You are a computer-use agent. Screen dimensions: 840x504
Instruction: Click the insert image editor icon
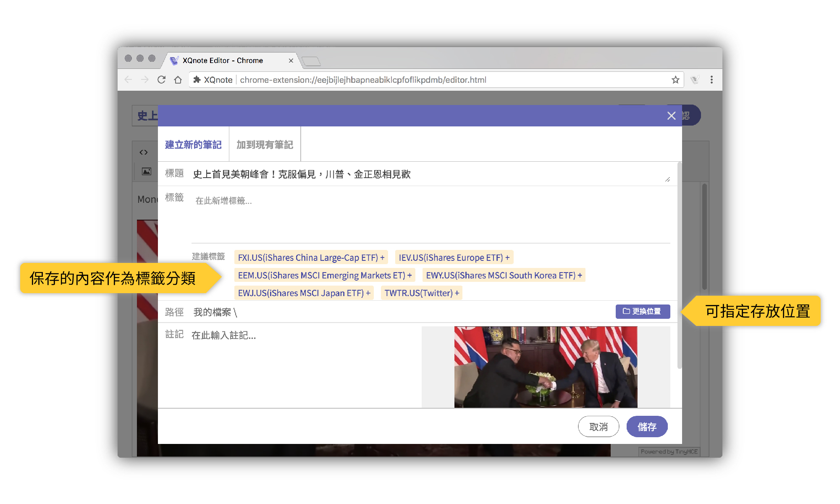point(146,171)
